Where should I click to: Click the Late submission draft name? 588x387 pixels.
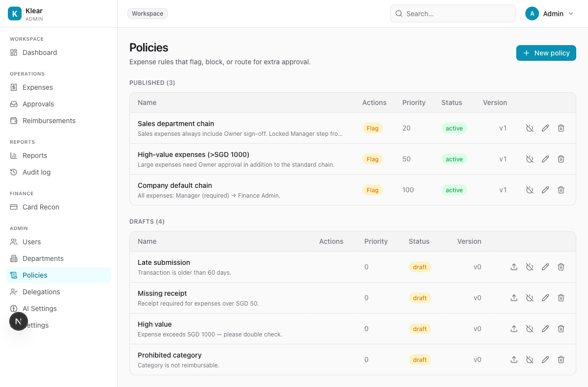(x=164, y=262)
